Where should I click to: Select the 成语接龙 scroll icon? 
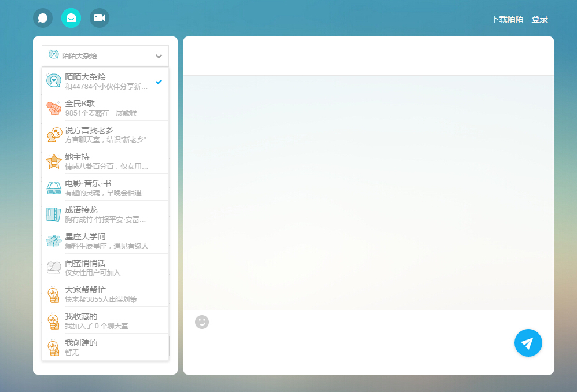(x=54, y=213)
